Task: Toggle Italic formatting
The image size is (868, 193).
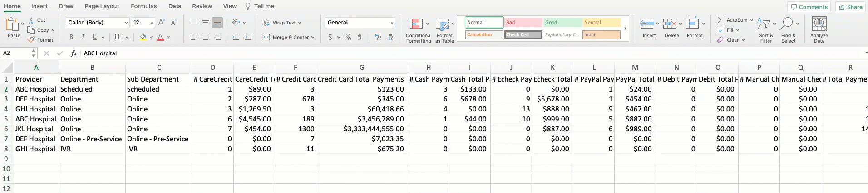Action: (x=83, y=37)
